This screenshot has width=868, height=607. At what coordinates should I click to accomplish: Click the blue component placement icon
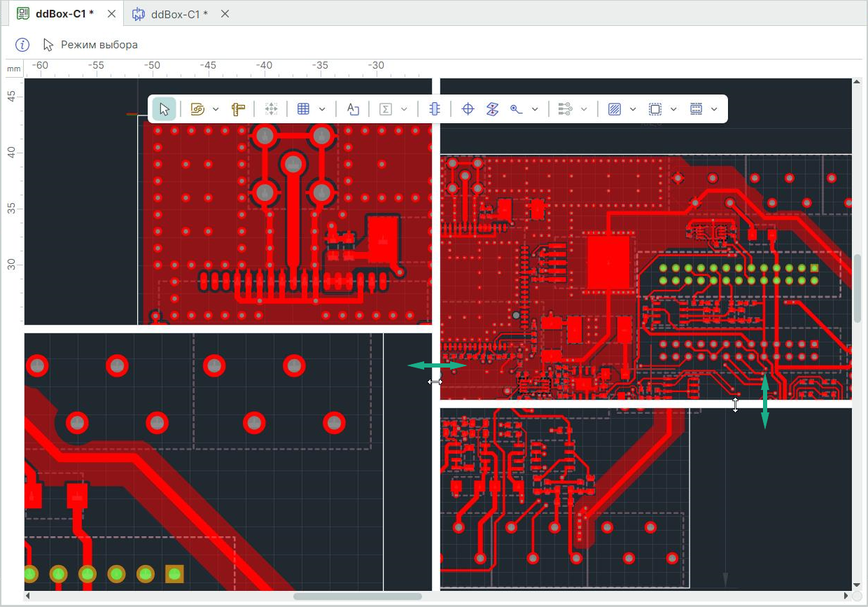click(x=435, y=109)
